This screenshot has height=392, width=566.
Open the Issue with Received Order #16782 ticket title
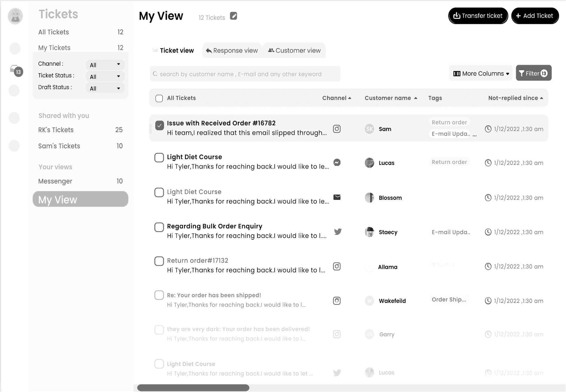[x=221, y=123]
